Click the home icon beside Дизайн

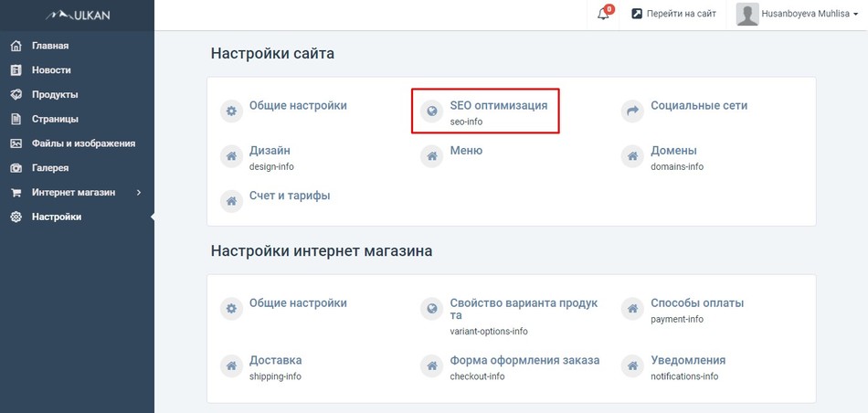click(x=232, y=156)
